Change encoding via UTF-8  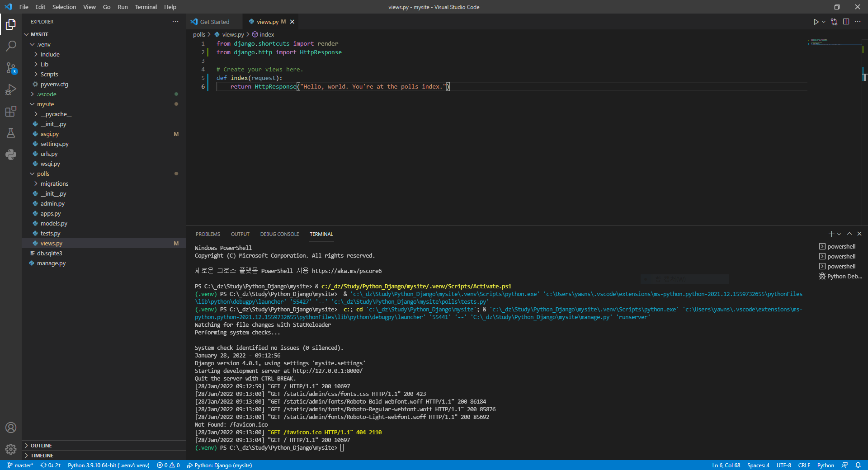pyautogui.click(x=784, y=465)
